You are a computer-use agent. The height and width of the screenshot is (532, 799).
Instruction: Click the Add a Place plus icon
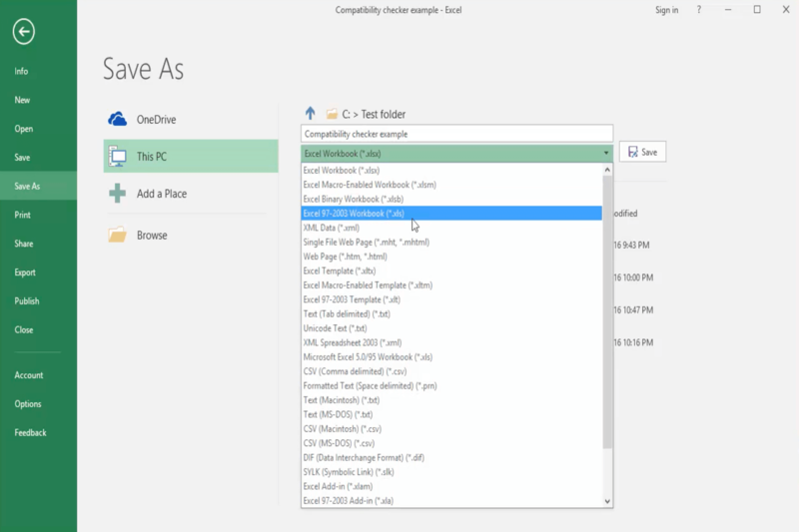(x=117, y=194)
